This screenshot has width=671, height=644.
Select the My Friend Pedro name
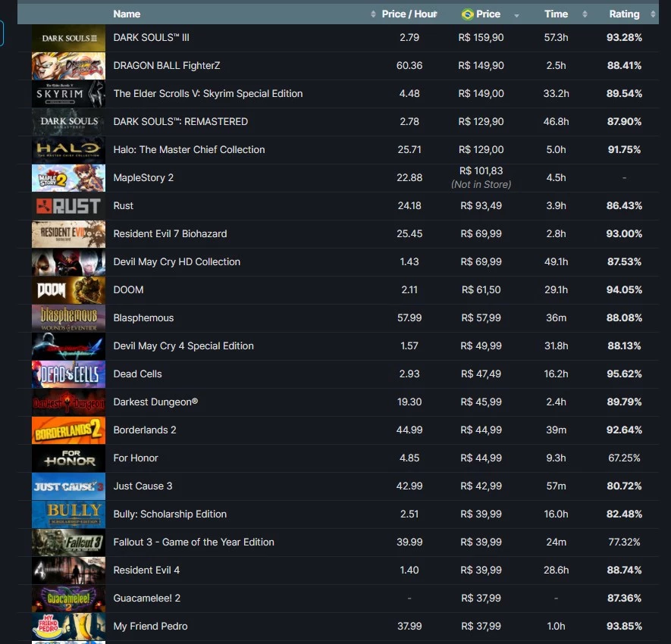pos(150,626)
